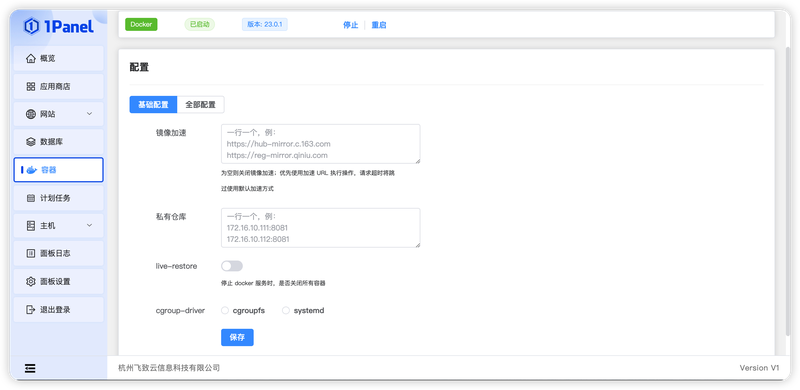
Task: Click the 退出登录 logout icon
Action: coord(31,309)
